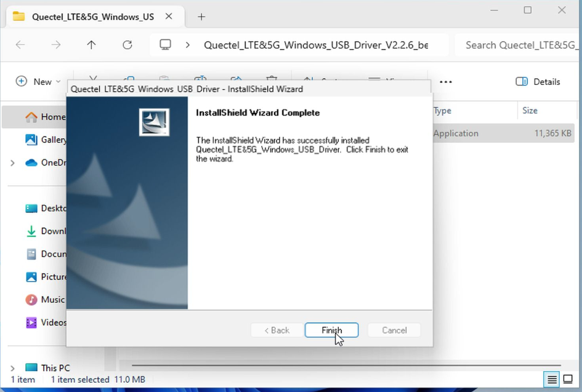Open Music folder icon in sidebar
Viewport: 582px width, 392px height.
tap(31, 300)
